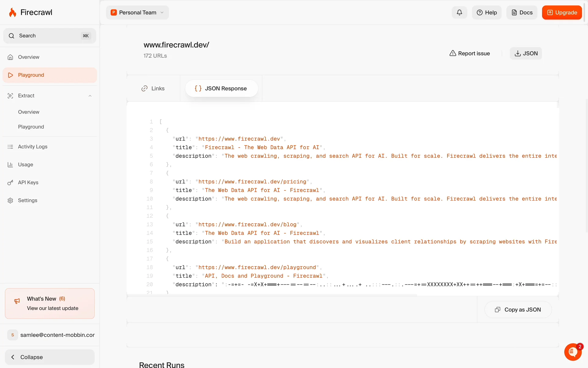Click the notifications bell icon
This screenshot has width=588, height=368.
459,13
